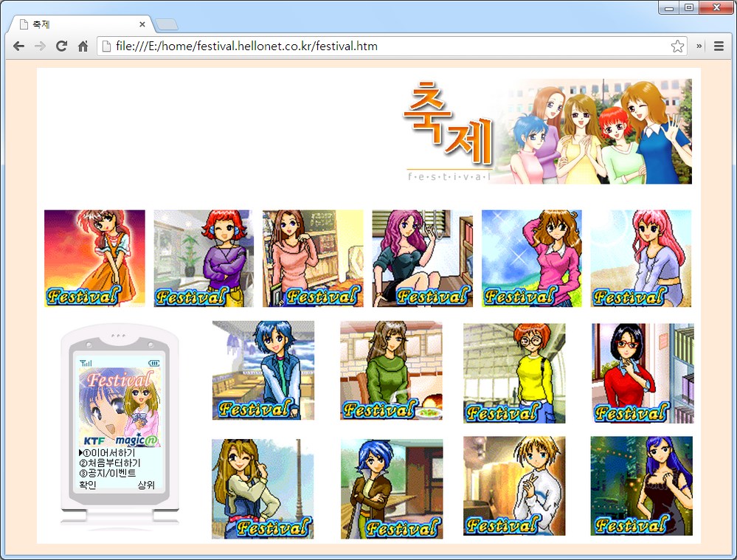
Task: Bookmark this page with the star icon
Action: [677, 46]
